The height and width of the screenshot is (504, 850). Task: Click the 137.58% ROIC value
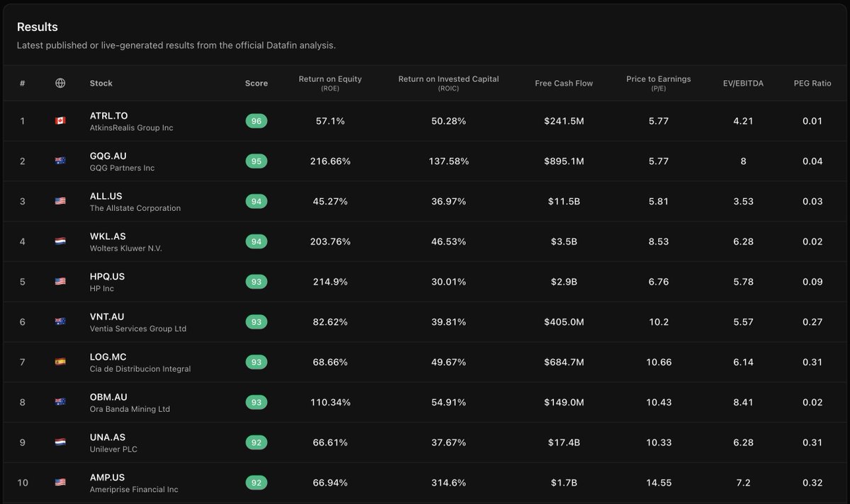pyautogui.click(x=448, y=161)
